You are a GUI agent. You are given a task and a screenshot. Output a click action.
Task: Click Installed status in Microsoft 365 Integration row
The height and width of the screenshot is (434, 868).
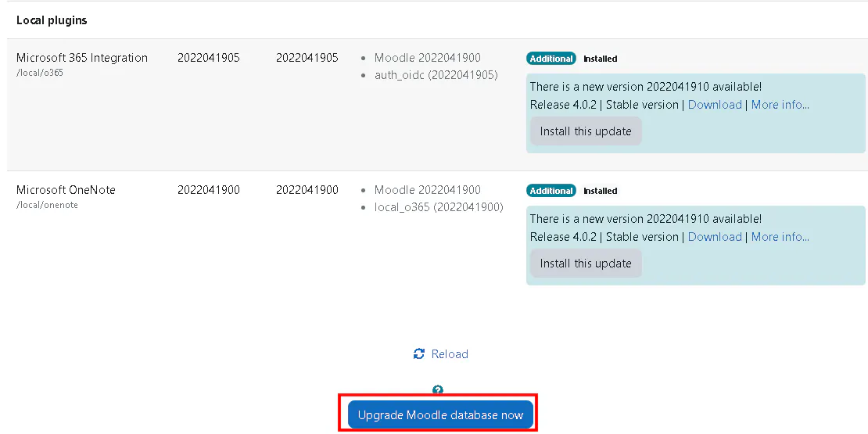point(600,59)
